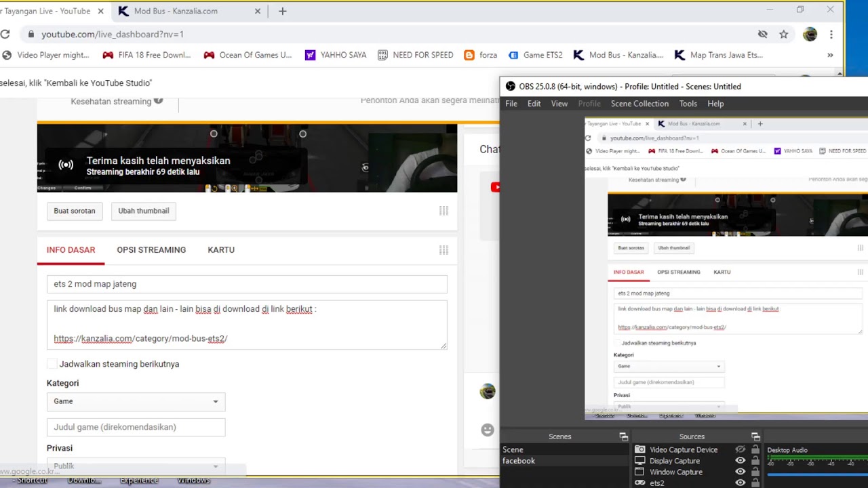This screenshot has width=868, height=488.
Task: Click the drag handle beside Ubah thumbnail
Action: (x=443, y=211)
